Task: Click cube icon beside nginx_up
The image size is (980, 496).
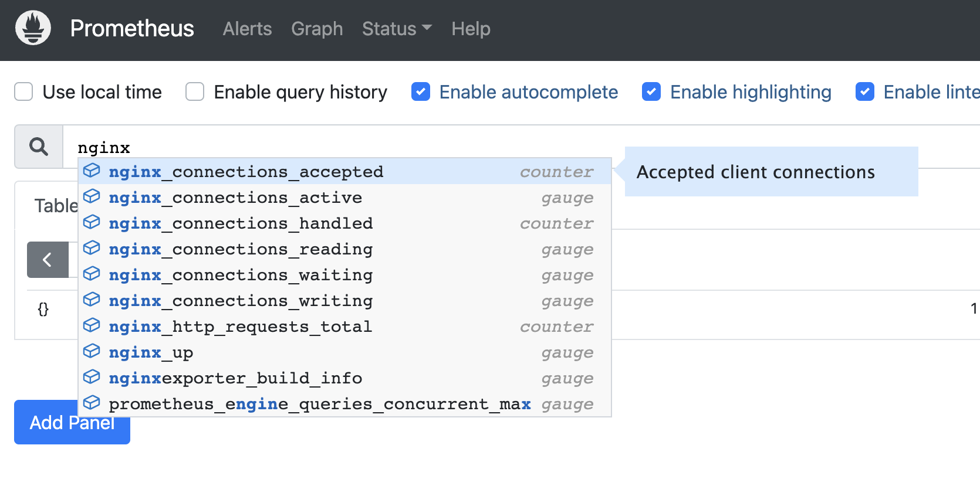Action: point(92,351)
